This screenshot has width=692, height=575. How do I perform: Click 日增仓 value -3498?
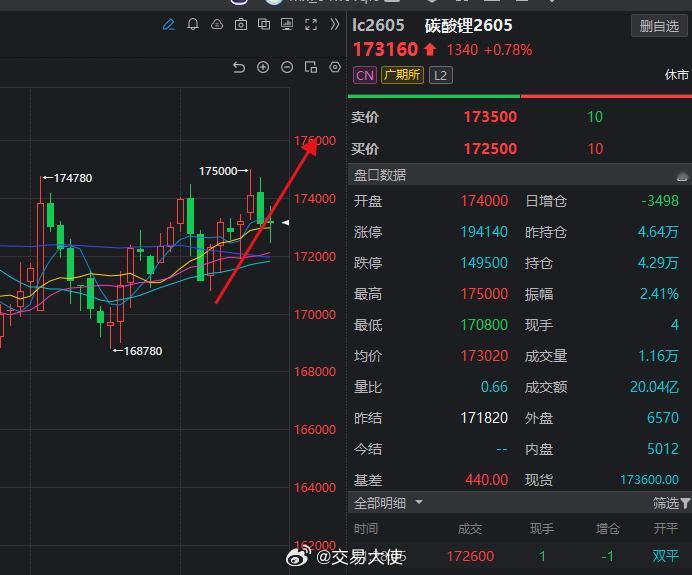coord(660,201)
